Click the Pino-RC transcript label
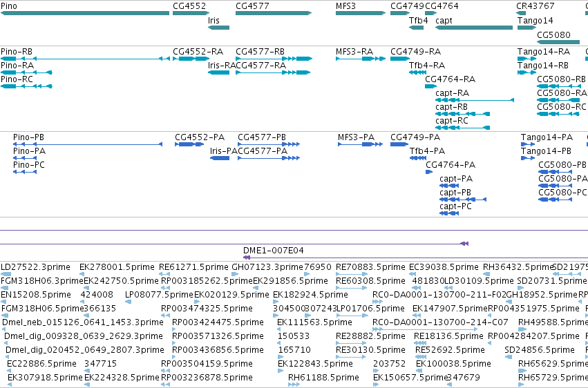The image size is (588, 388). point(17,79)
